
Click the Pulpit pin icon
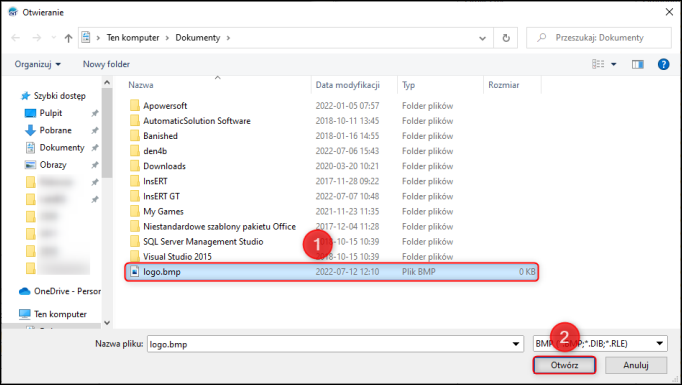click(x=95, y=114)
